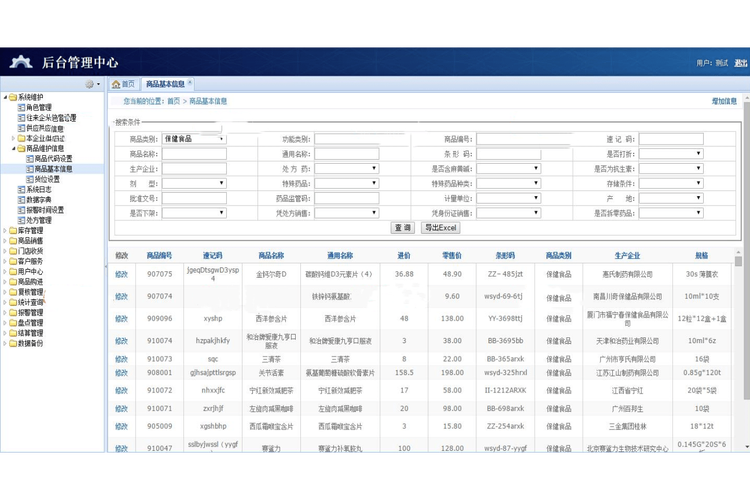Expand the 商品购进 tree node
750x500 pixels.
pos(5,282)
